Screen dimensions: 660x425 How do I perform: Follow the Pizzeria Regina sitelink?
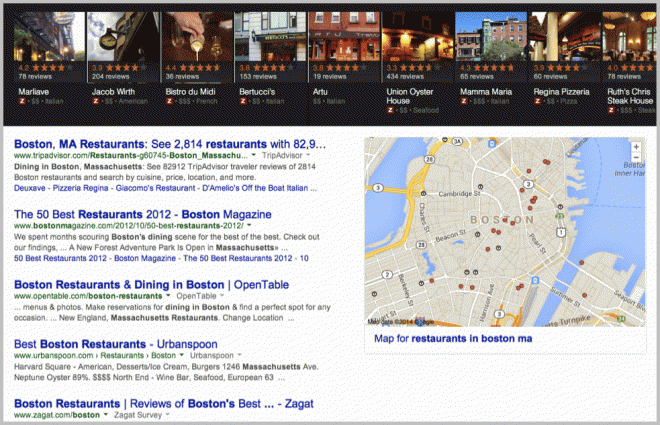(80, 188)
